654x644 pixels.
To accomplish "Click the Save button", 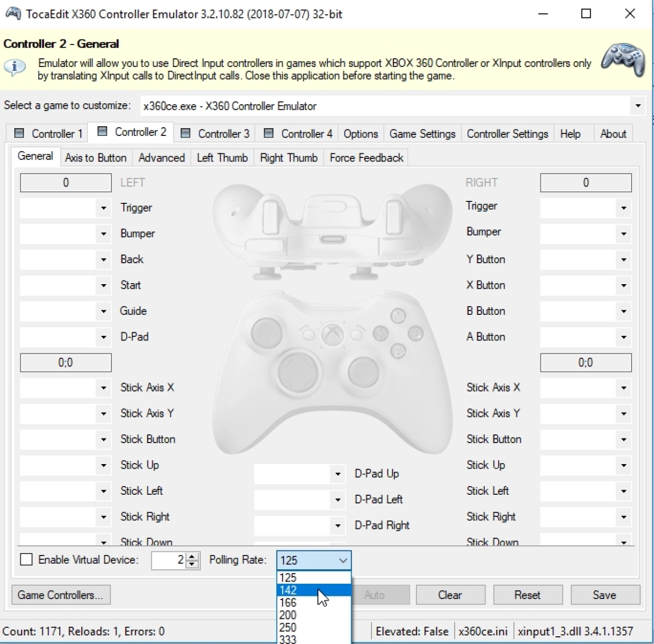I will coord(605,595).
